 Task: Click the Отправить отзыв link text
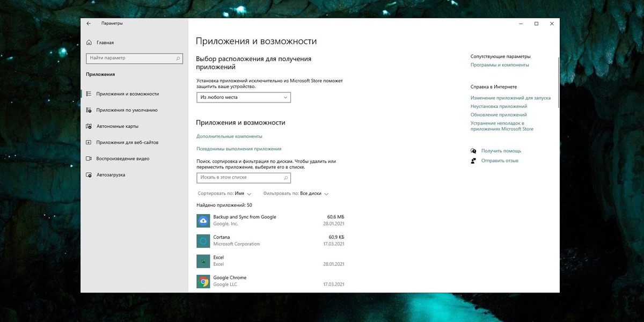[500, 160]
